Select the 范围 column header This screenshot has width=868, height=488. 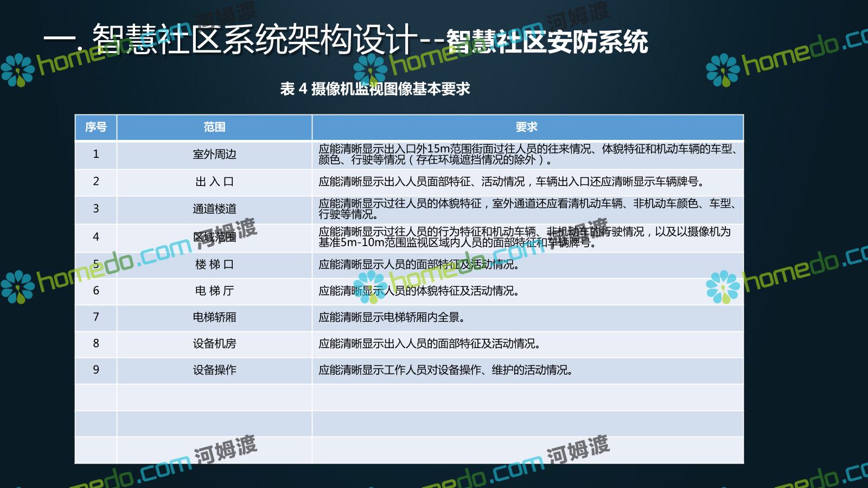click(214, 127)
